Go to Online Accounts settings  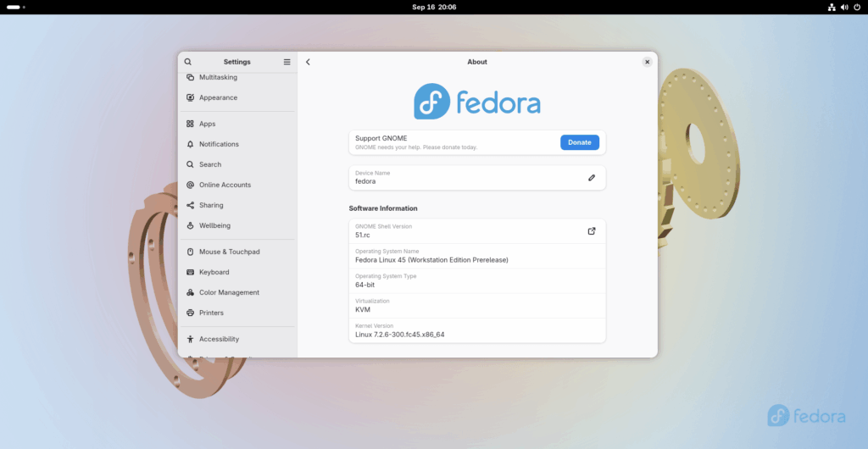[238, 185]
